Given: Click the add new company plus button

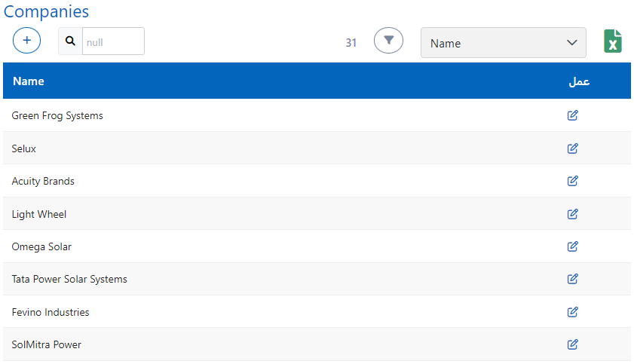Looking at the screenshot, I should click(x=26, y=41).
